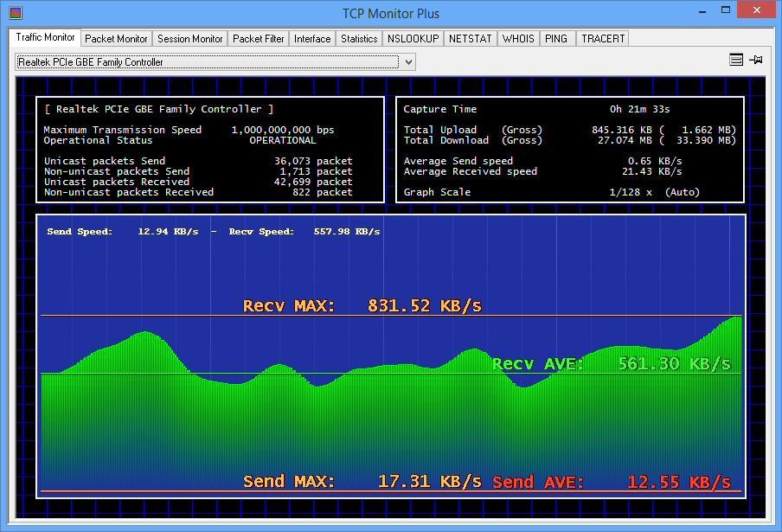Switch to the NETSTAT tab

pyautogui.click(x=470, y=38)
